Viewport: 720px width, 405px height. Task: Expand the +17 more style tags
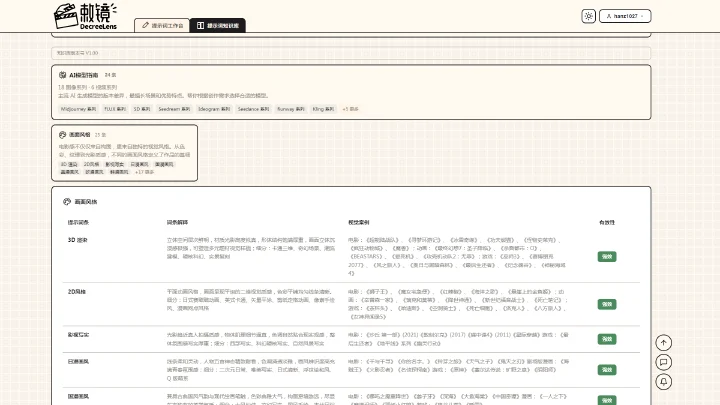tap(144, 172)
